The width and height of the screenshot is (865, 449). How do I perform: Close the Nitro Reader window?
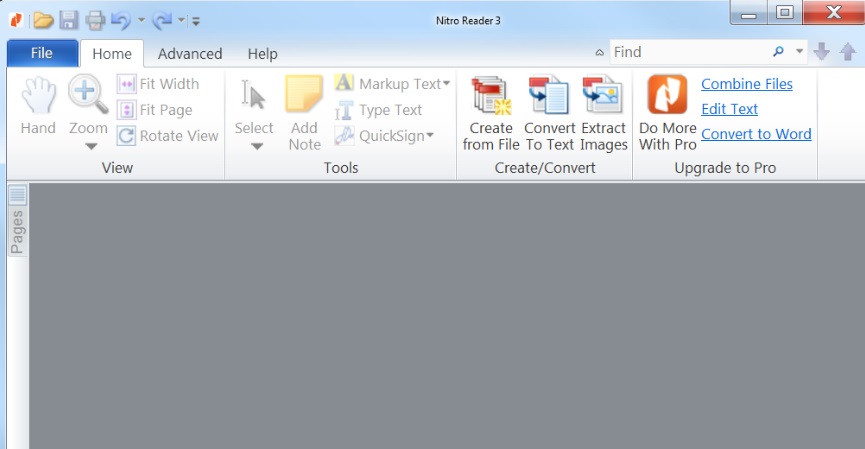834,12
